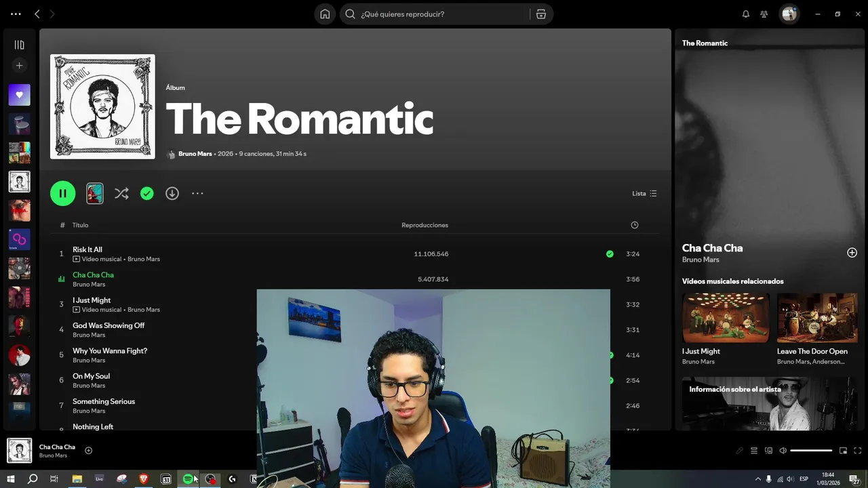Screen dimensions: 868x488
Task: Open Brave browser from taskbar
Action: 143,479
